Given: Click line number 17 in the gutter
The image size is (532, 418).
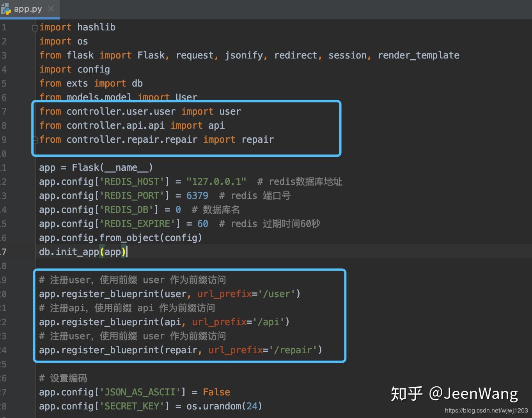Looking at the screenshot, I should click(5, 252).
